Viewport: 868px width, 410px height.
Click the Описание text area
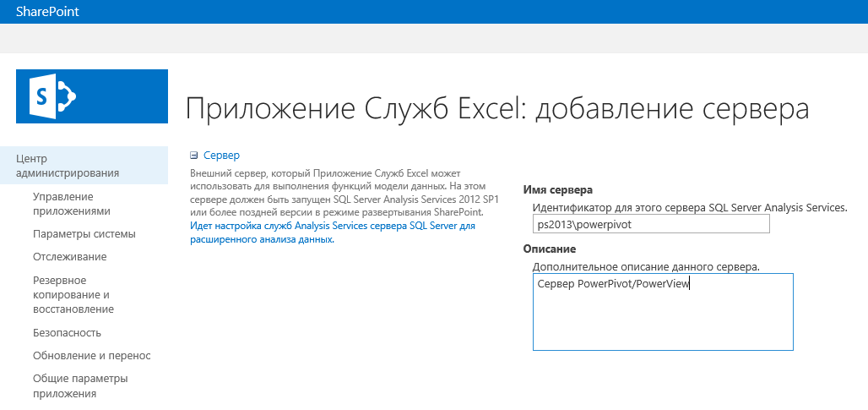click(663, 312)
